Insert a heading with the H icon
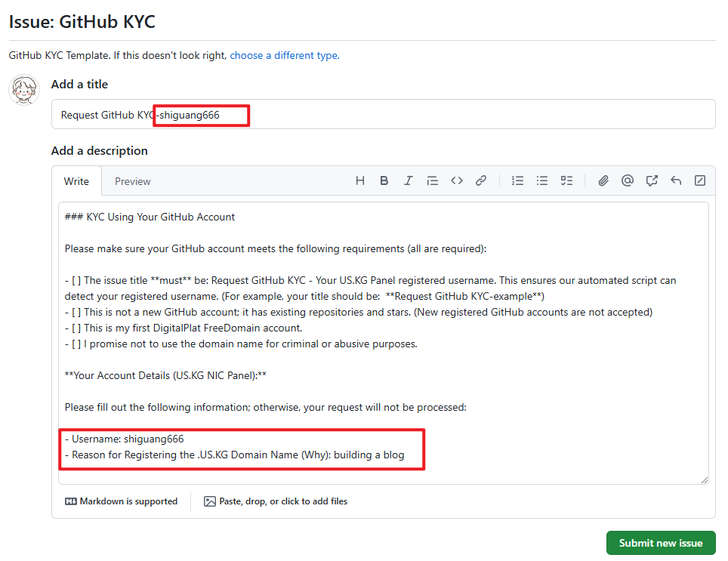This screenshot has height=561, width=728. tap(359, 180)
